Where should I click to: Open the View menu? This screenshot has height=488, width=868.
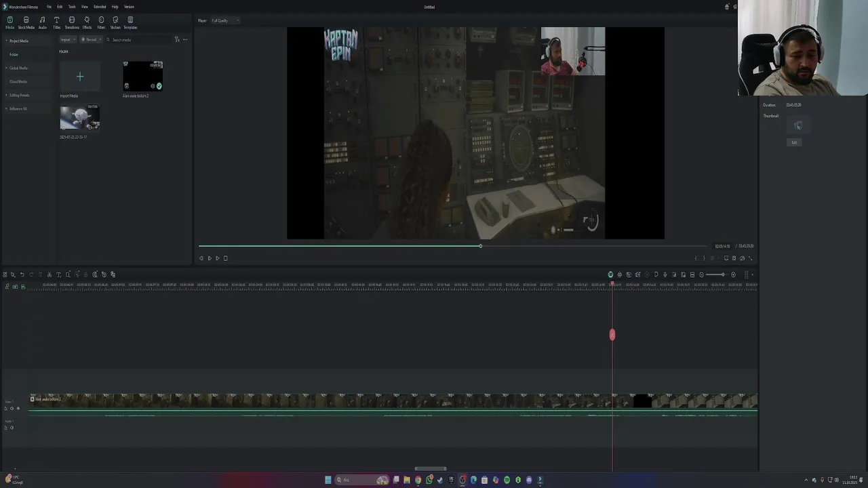[x=84, y=7]
